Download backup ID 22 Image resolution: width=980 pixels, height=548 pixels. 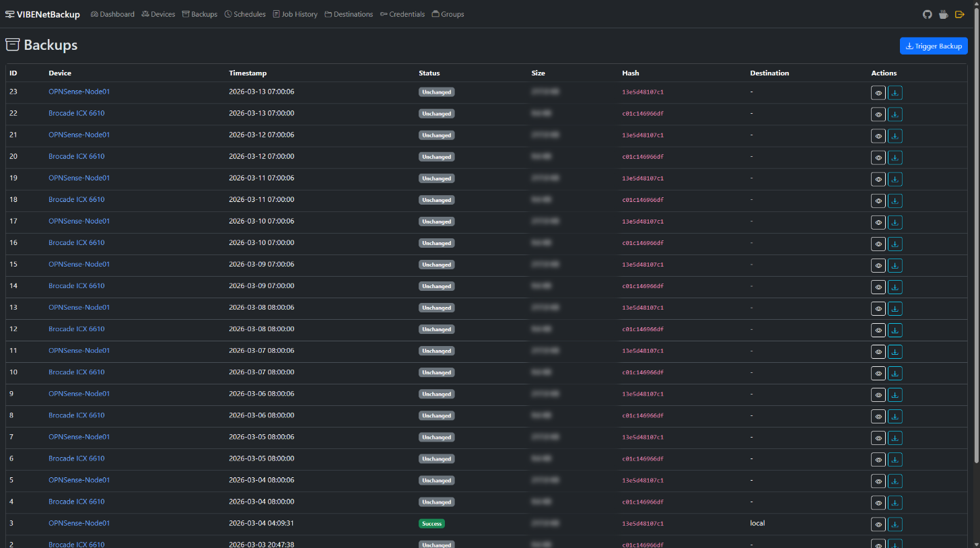pyautogui.click(x=895, y=114)
